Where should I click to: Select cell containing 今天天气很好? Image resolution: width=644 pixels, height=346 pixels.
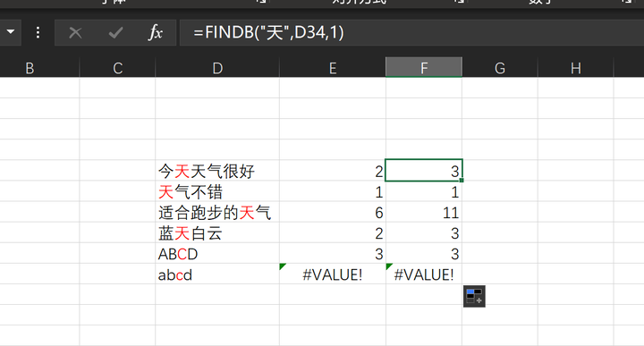pyautogui.click(x=217, y=171)
